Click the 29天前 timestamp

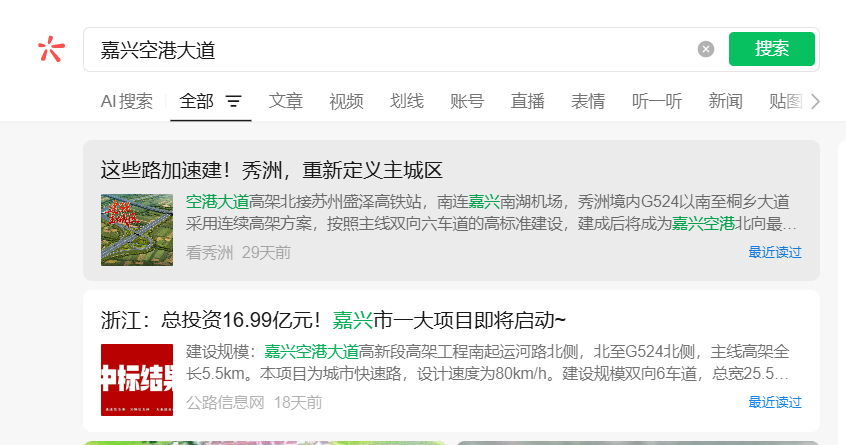[x=267, y=252]
